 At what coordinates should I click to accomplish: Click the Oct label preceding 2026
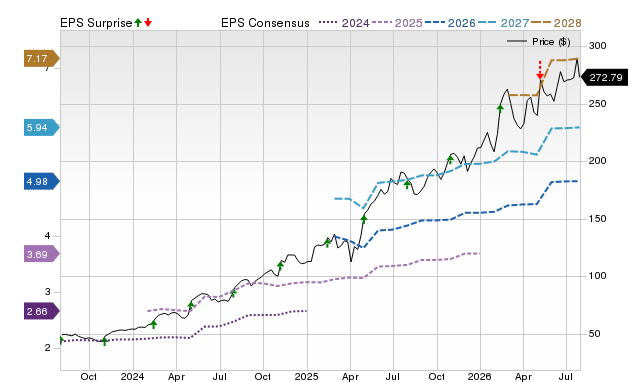(436, 376)
